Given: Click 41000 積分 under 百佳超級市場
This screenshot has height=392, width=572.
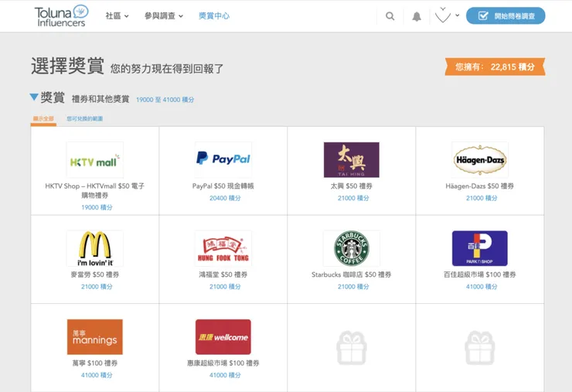Looking at the screenshot, I should (482, 287).
